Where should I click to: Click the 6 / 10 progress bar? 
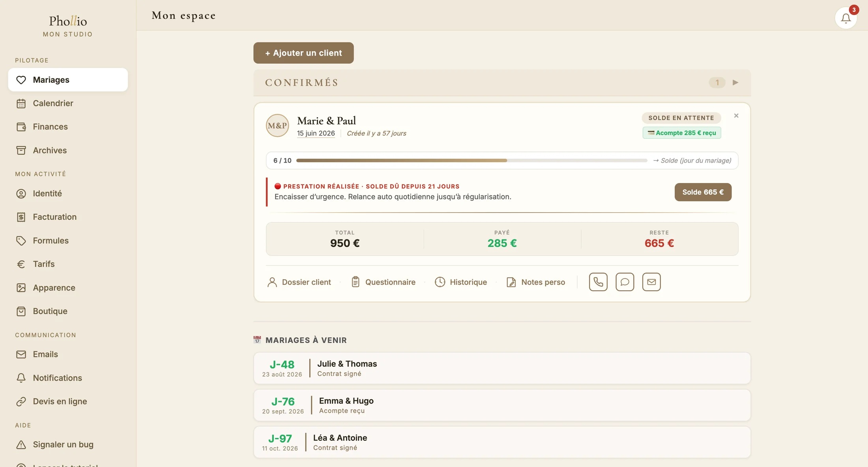(471, 161)
